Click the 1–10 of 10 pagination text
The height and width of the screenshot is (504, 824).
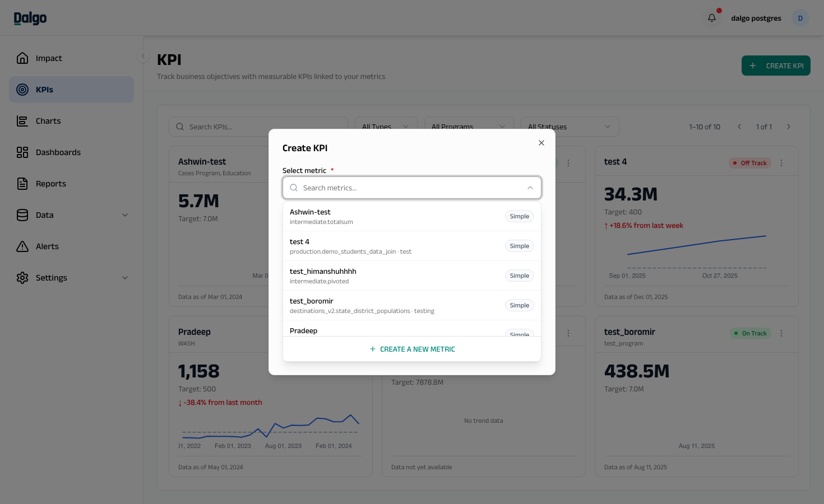coord(705,127)
